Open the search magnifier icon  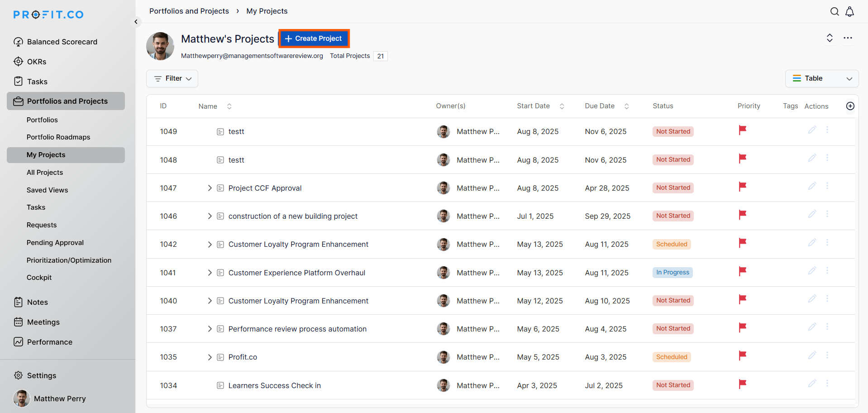tap(835, 12)
